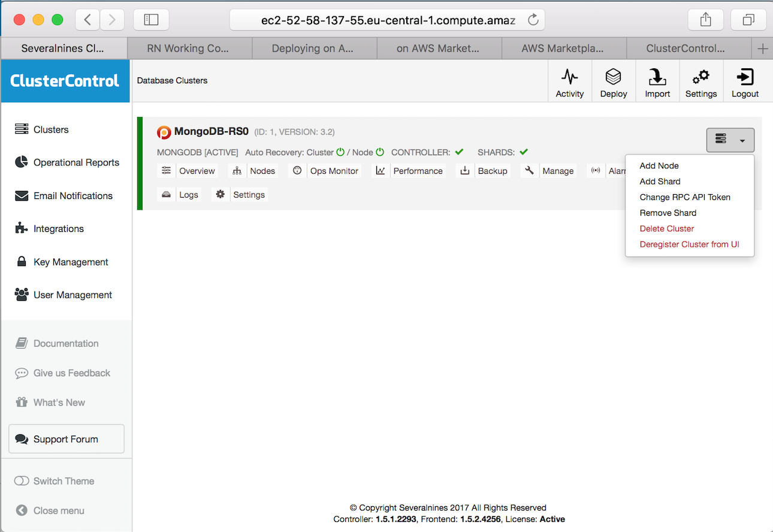Switch to Deploying on A... tab

click(313, 49)
